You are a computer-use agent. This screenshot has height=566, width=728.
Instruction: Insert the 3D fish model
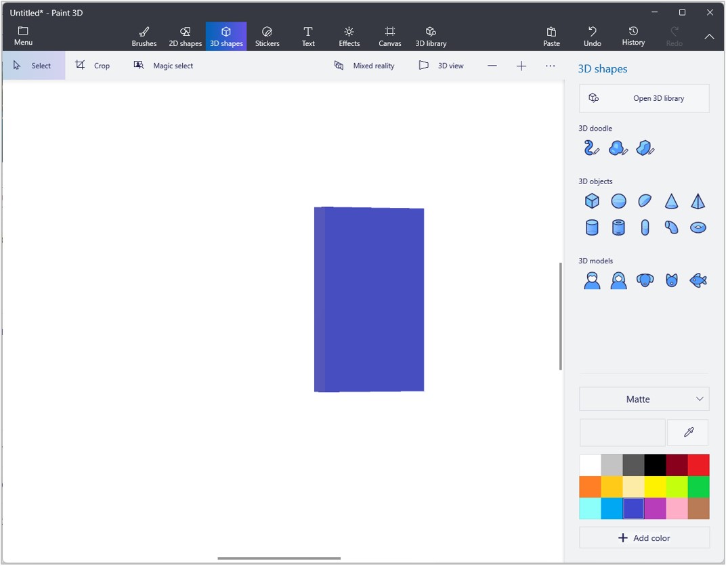pos(698,280)
